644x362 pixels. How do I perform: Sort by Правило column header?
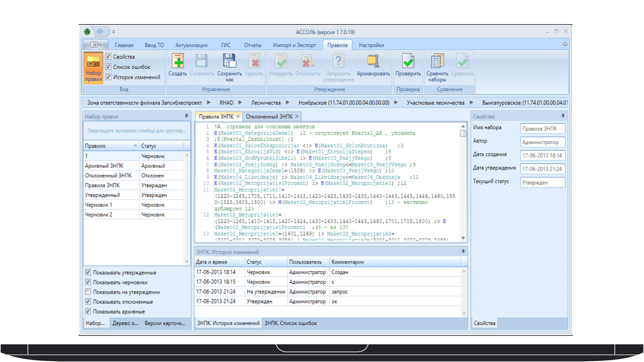point(111,146)
